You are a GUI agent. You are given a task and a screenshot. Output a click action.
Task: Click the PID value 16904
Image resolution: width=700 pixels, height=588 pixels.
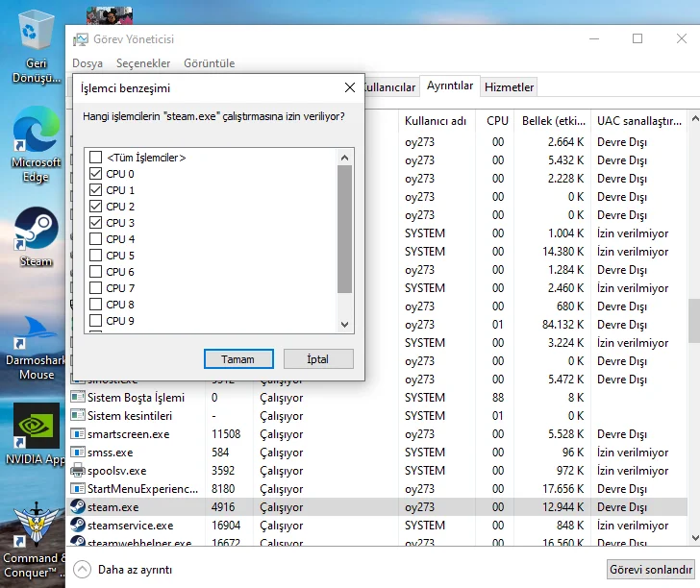226,526
